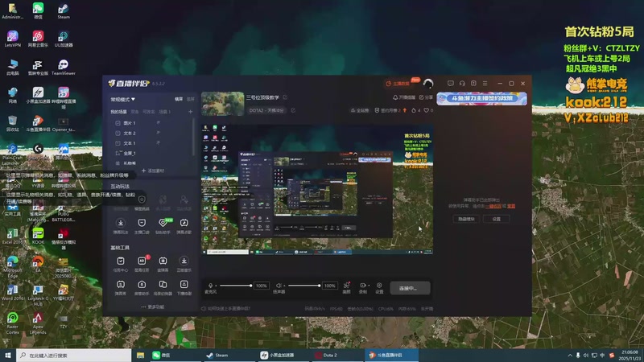644x362 pixels.
Task: Open the 场景切换器 tool icon
Action: [x=163, y=285]
